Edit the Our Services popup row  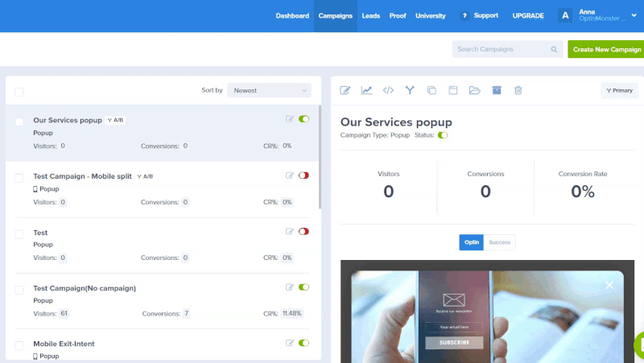pos(290,119)
